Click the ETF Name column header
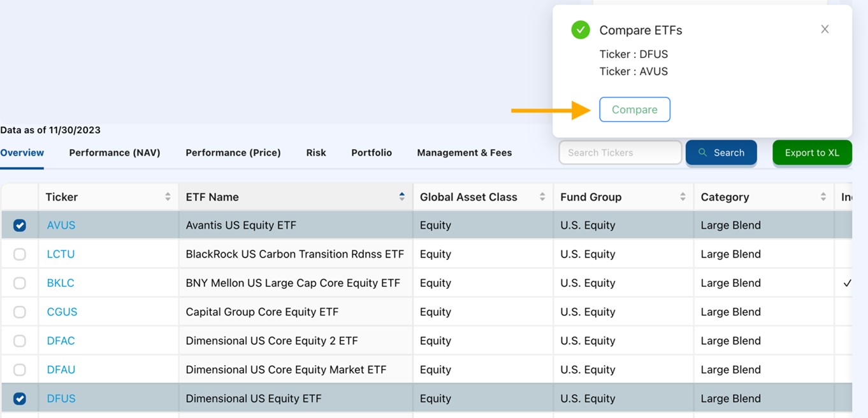 pyautogui.click(x=296, y=197)
